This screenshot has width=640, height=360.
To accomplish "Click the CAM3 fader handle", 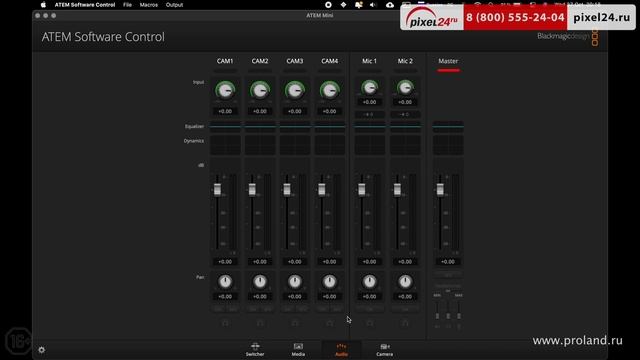I will click(x=287, y=189).
